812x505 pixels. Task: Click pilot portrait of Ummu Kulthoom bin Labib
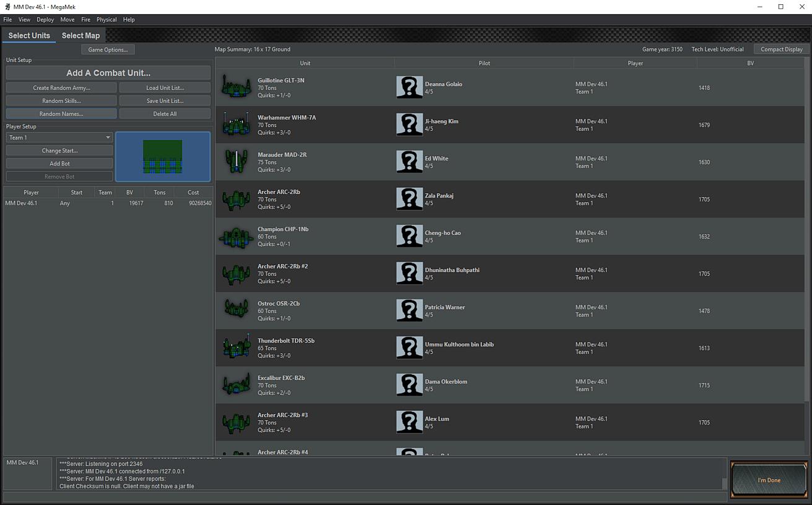409,348
